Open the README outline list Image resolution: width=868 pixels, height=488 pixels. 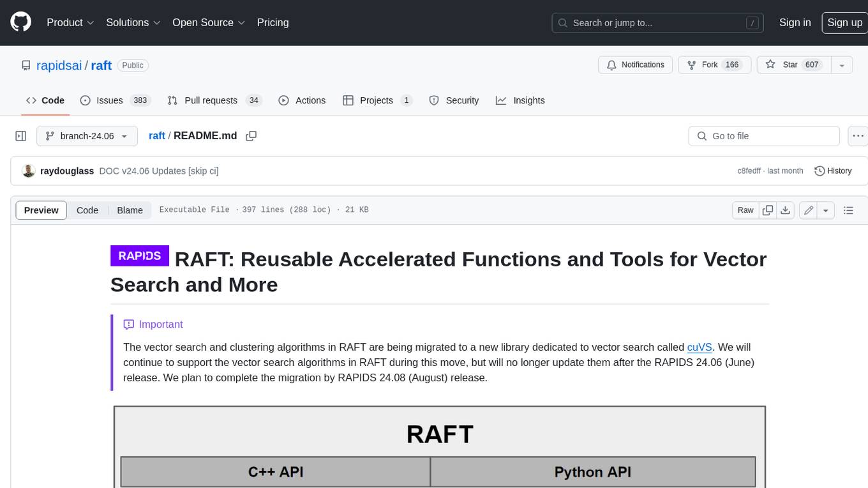848,210
